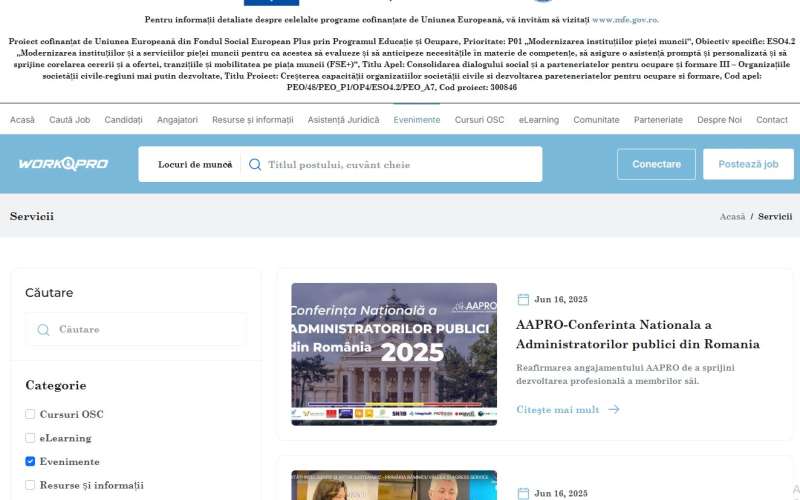Open the Conferința Națională 2025 event thumbnail

click(394, 354)
